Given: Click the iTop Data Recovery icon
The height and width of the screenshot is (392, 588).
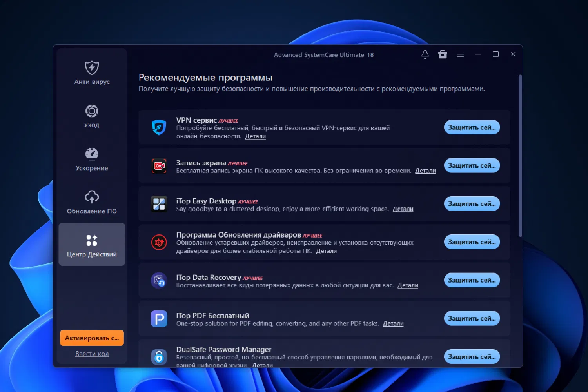Looking at the screenshot, I should click(159, 280).
